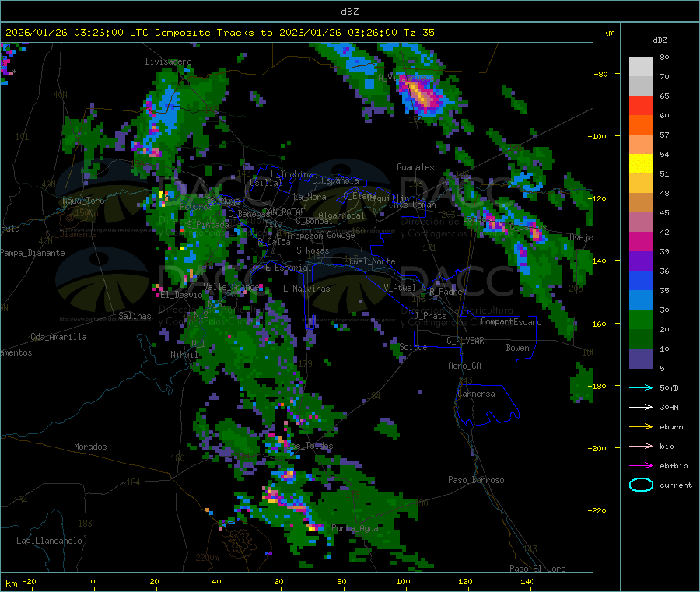
Task: Click the cyan 50YD arrow icon
Action: [x=641, y=387]
